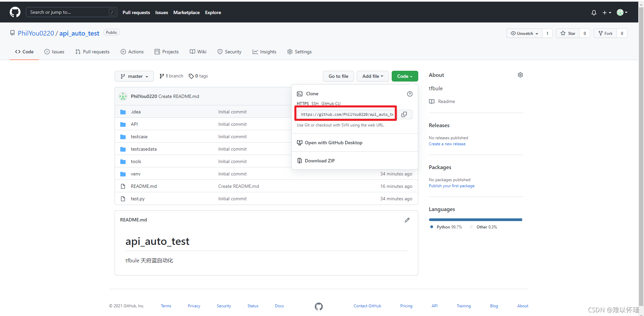Click the footer GitHub logo
644x316 pixels.
[319, 306]
